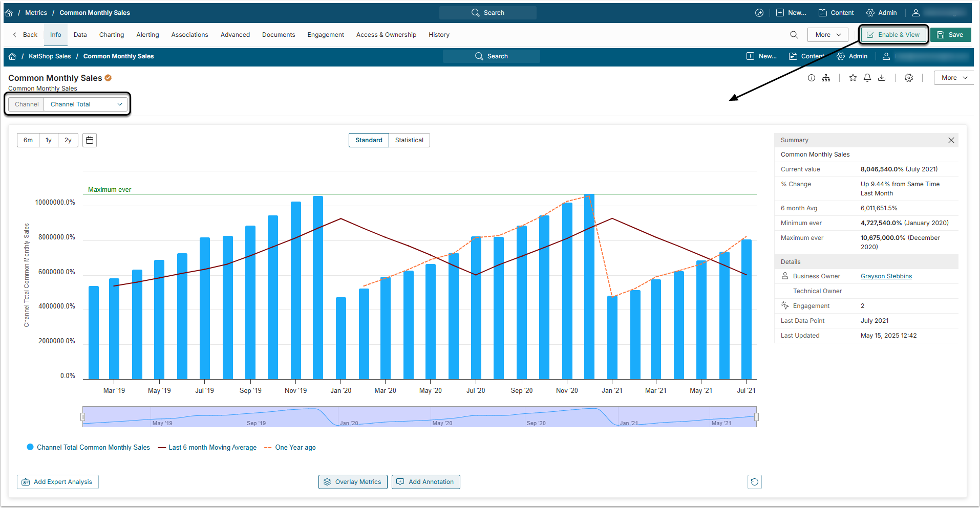The height and width of the screenshot is (508, 980).
Task: Open the More dropdown beside Enable & View
Action: click(x=827, y=35)
